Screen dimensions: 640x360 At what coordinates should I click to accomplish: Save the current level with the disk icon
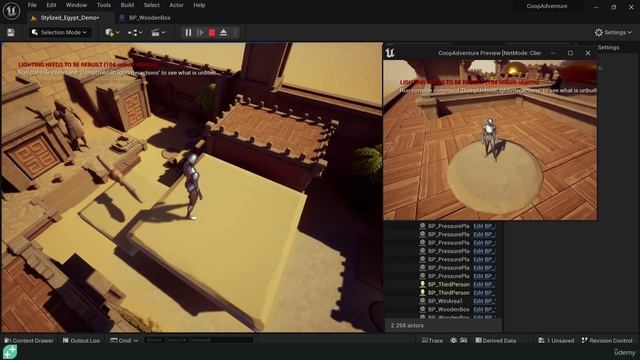(11, 33)
